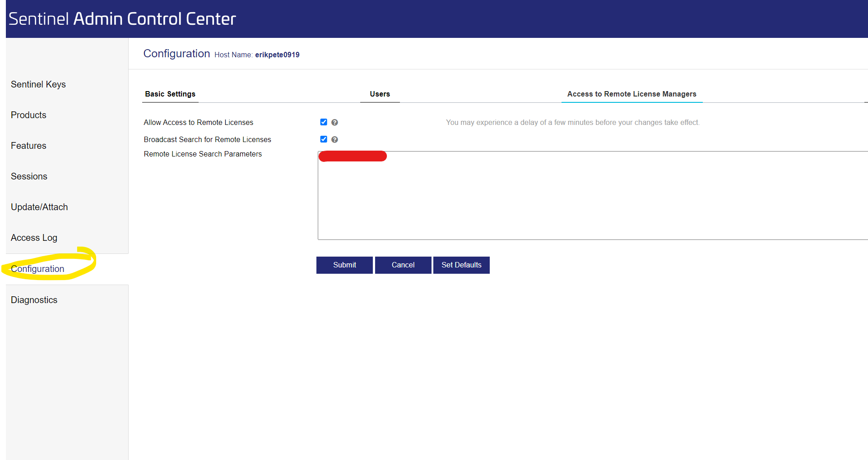868x460 pixels.
Task: Open help for Broadcast Search for Remote Licenses
Action: [334, 139]
